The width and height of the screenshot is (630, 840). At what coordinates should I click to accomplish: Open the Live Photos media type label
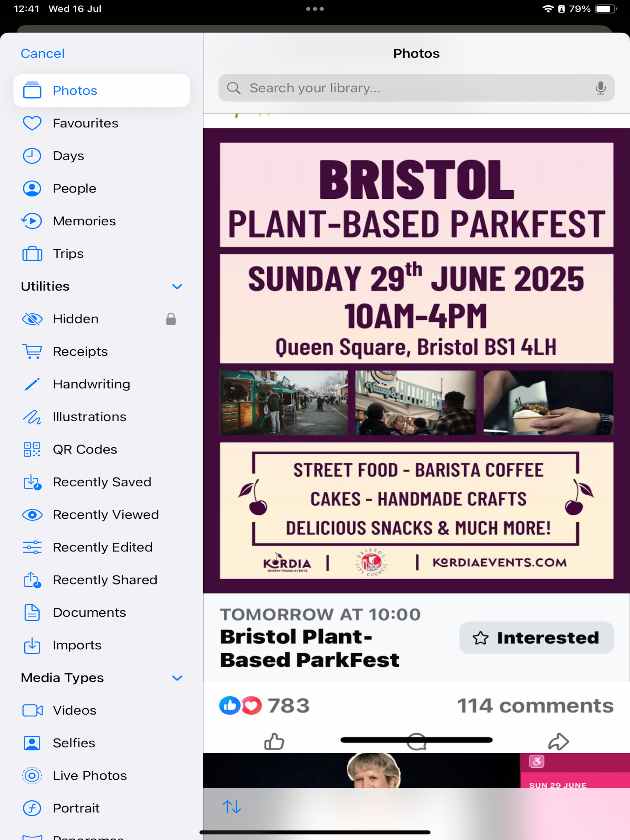(90, 776)
